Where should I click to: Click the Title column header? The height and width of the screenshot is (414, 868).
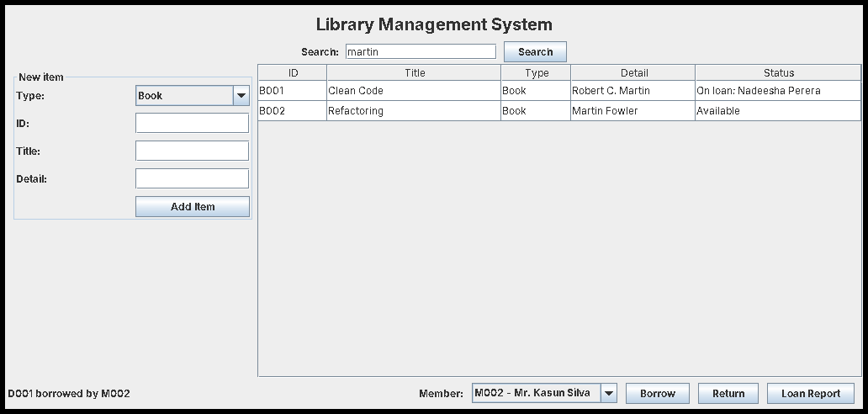414,72
